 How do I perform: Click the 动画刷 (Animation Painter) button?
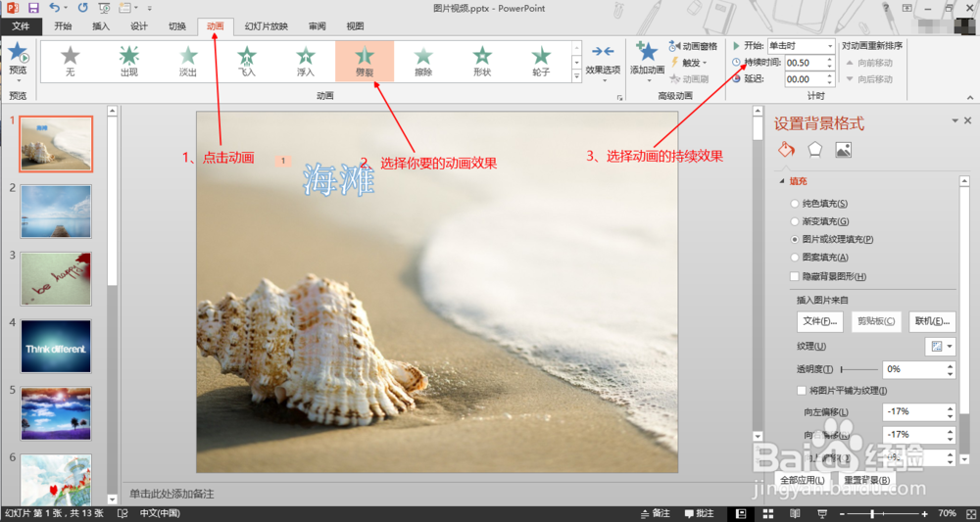pos(689,78)
